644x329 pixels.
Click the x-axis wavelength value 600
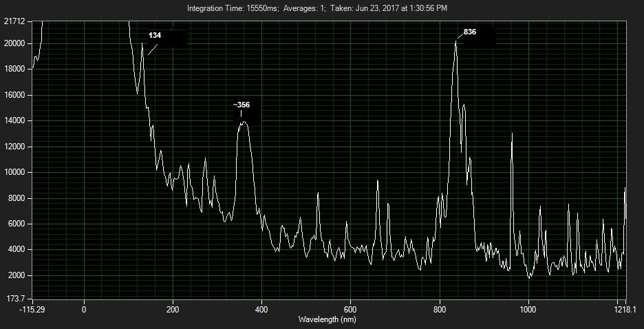[x=351, y=308]
